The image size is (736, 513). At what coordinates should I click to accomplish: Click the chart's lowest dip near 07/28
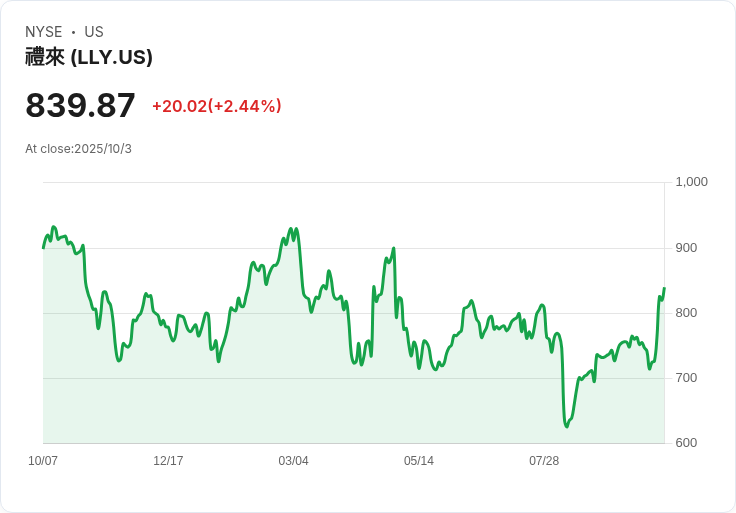coord(567,426)
